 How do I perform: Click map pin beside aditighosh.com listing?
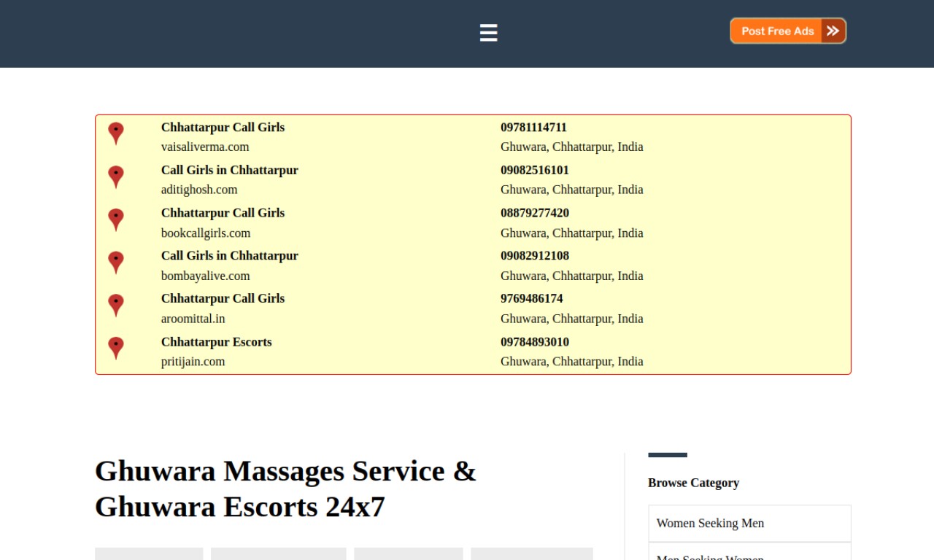point(116,177)
